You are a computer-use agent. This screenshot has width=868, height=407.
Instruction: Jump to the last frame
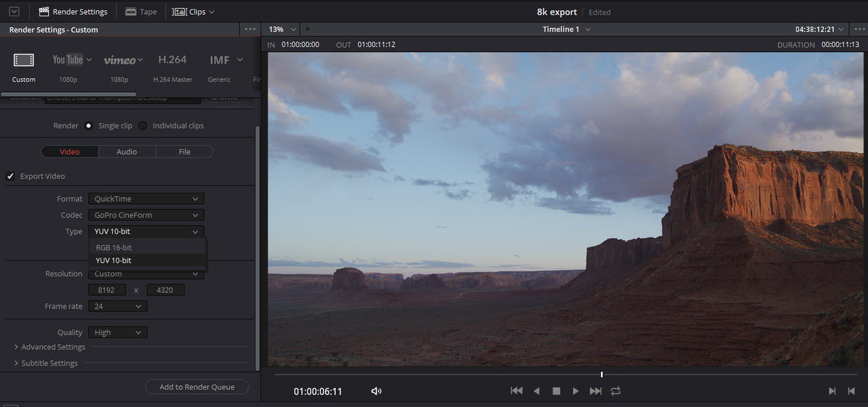click(x=595, y=391)
